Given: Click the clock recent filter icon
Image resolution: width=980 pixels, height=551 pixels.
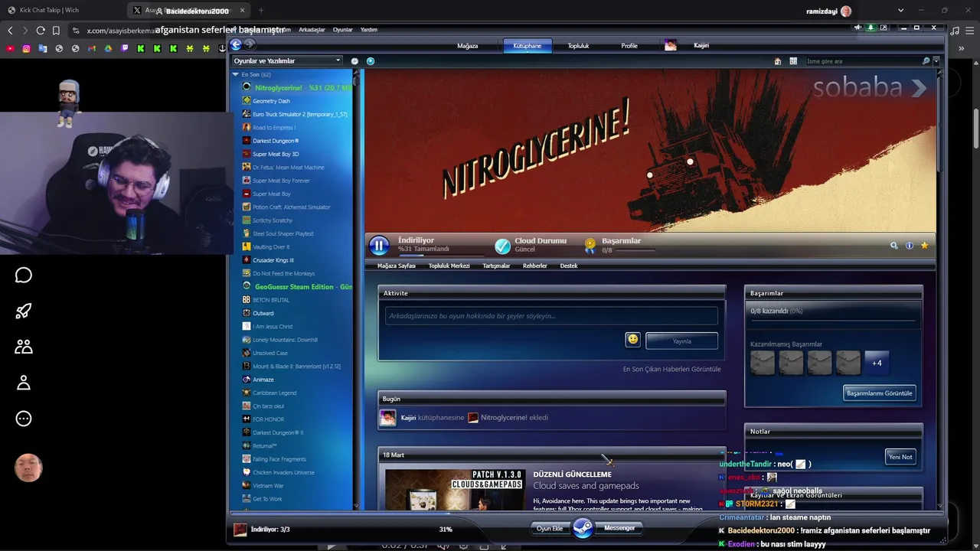Looking at the screenshot, I should click(354, 61).
